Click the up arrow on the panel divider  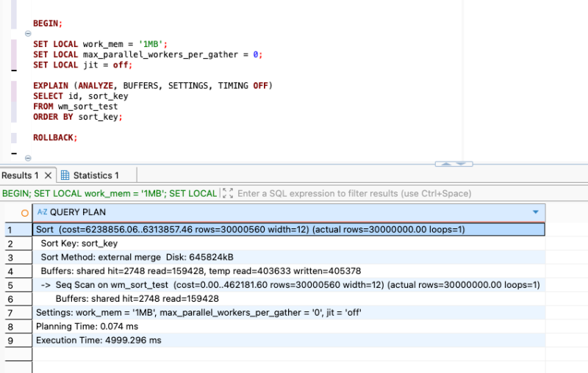tap(446, 164)
